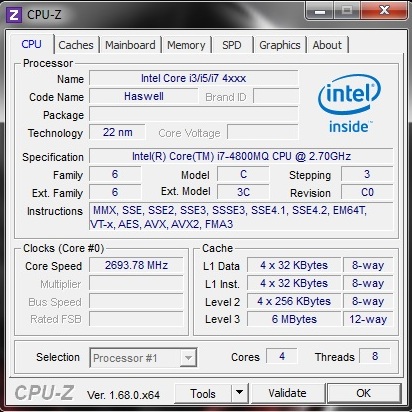Click the Name field 'Intel Core i3/i5/i7 4xxx'

[194, 78]
